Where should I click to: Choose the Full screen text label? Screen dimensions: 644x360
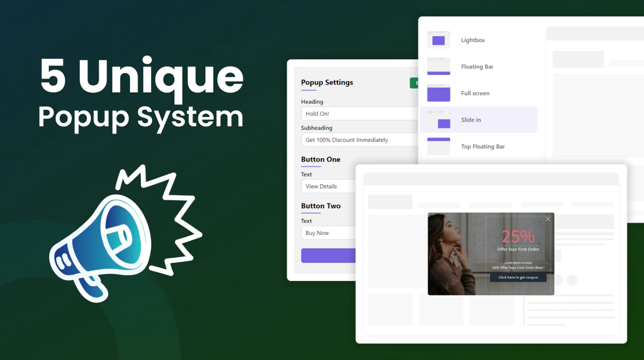pyautogui.click(x=475, y=93)
